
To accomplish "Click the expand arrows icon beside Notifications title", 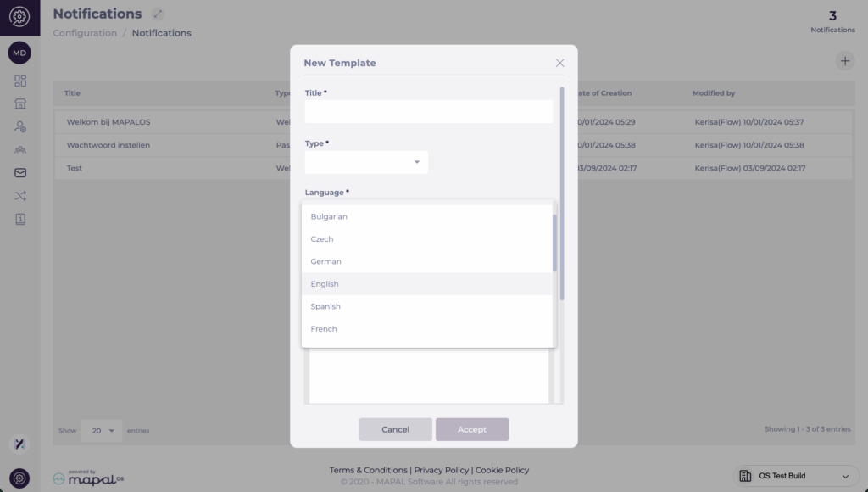I will tap(158, 14).
